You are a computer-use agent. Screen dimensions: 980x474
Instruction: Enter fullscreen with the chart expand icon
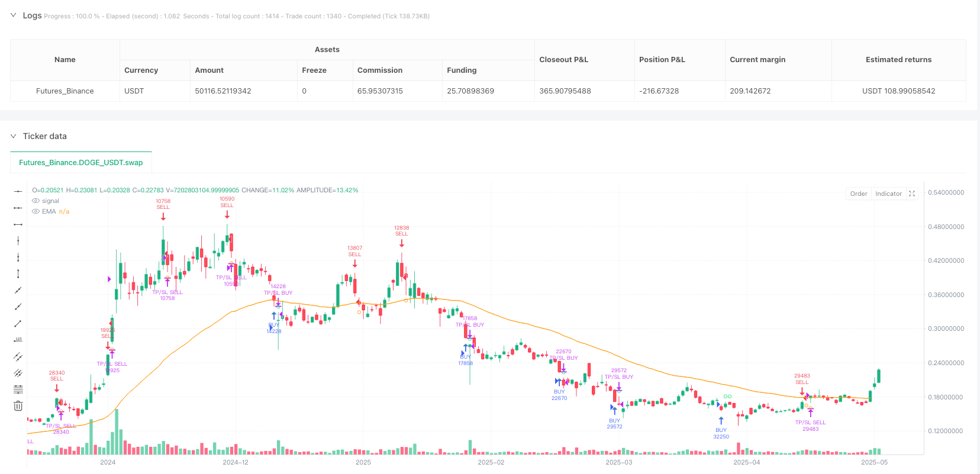click(x=912, y=194)
